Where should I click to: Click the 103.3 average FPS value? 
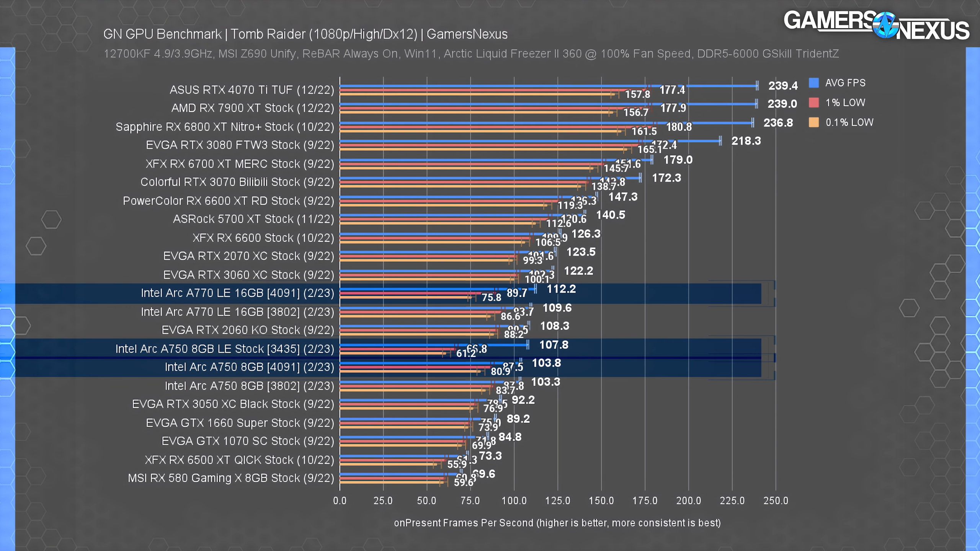pyautogui.click(x=546, y=382)
